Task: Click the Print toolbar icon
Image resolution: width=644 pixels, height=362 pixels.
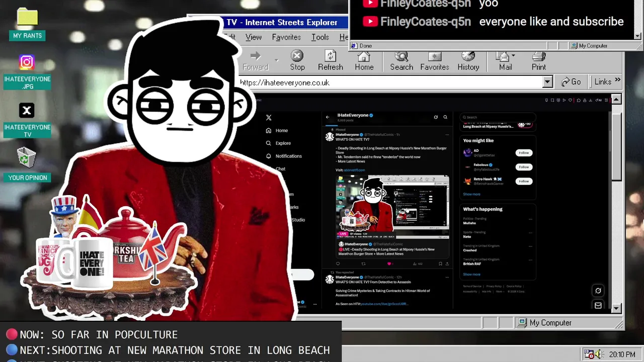Action: (x=538, y=61)
